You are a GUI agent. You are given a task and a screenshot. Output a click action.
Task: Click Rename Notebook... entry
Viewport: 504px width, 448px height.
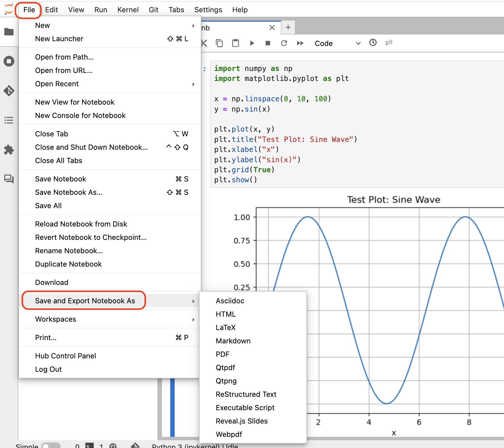[x=110, y=251]
